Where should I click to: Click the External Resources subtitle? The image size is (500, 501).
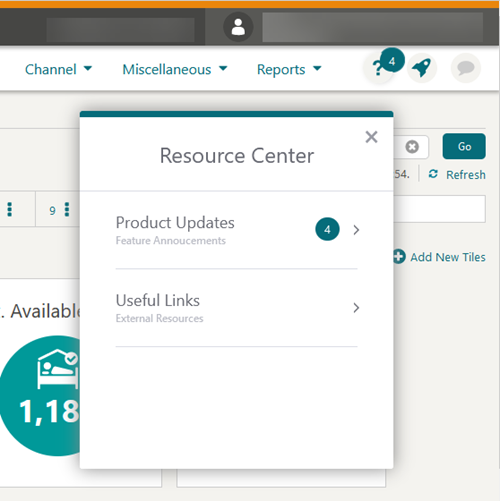pyautogui.click(x=159, y=318)
